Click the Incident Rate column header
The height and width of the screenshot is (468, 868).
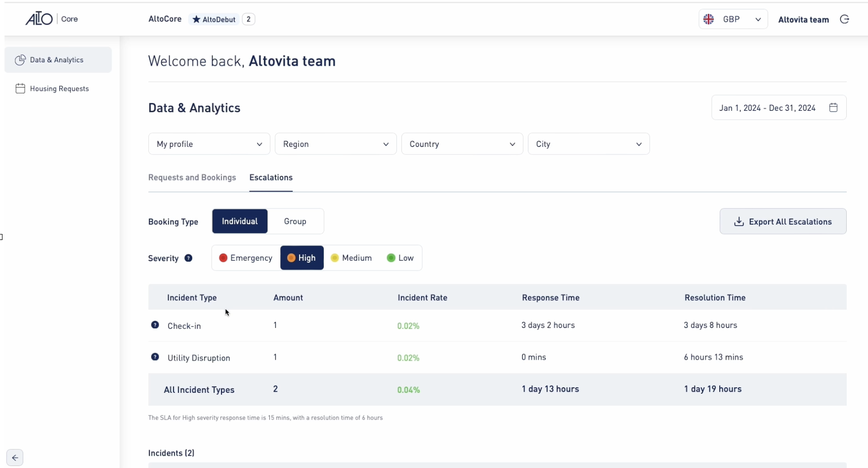coord(423,297)
